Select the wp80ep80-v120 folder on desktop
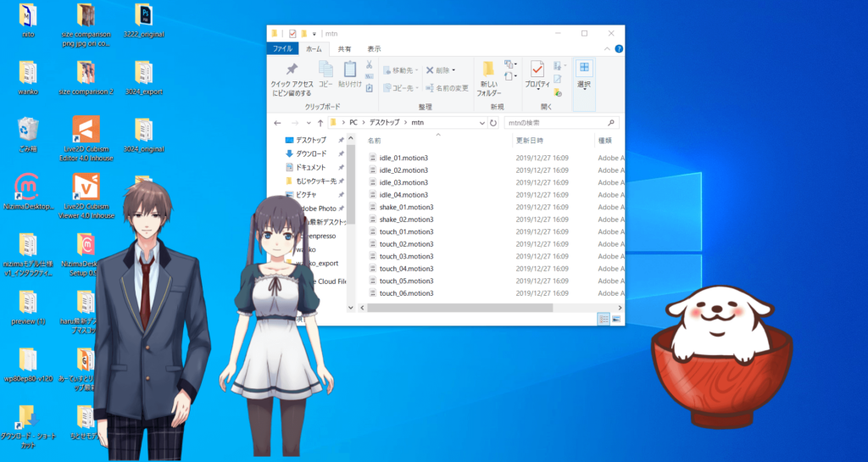 point(28,365)
